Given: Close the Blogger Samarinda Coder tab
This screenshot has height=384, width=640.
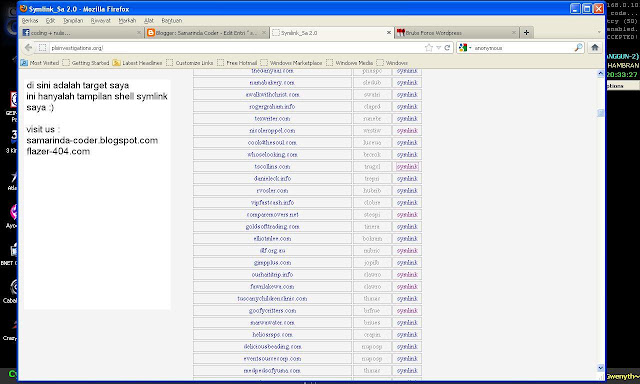Looking at the screenshot, I should tap(264, 33).
